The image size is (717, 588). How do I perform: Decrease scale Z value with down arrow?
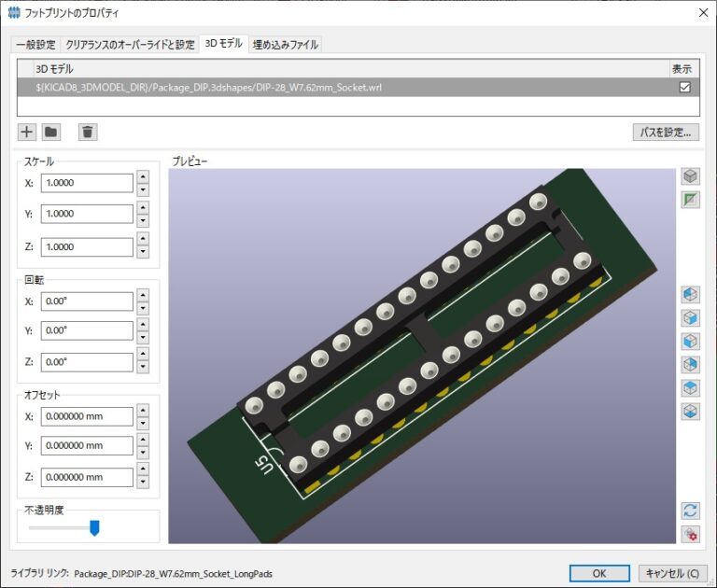click(143, 251)
